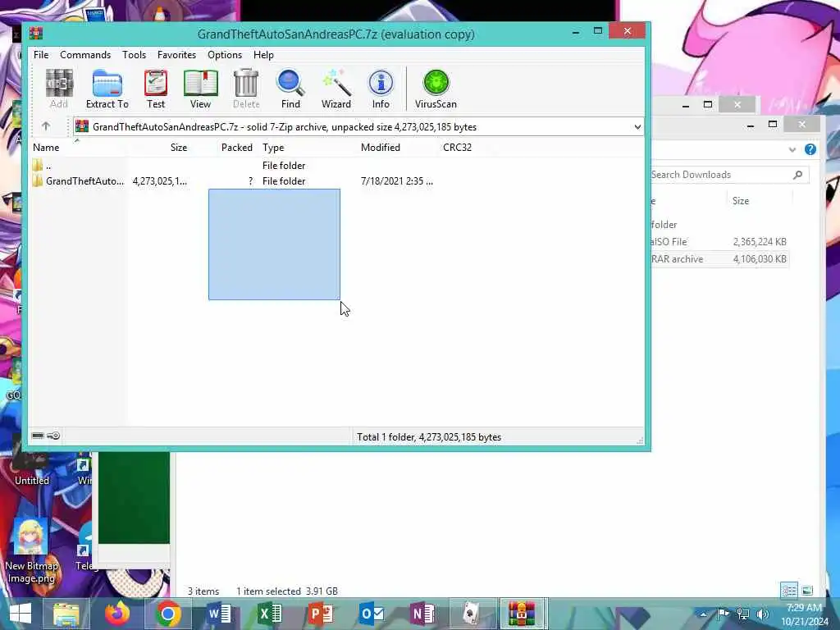
Task: Sort by the Packed column header
Action: tap(223, 148)
